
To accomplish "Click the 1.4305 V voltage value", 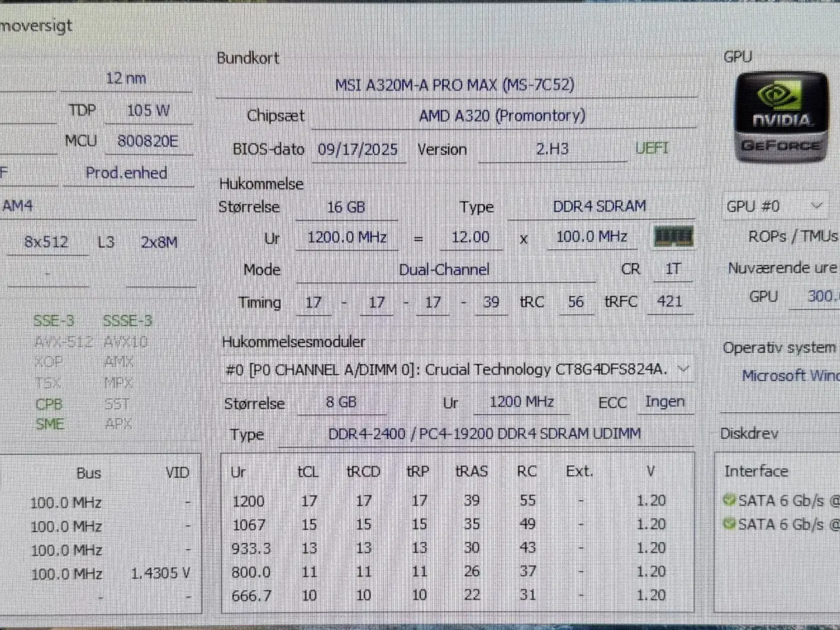I will 161,572.
